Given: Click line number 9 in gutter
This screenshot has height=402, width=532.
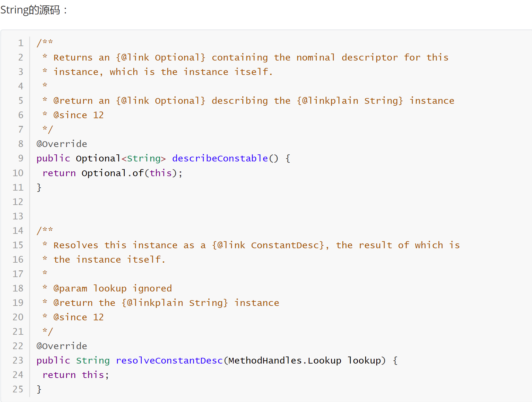Looking at the screenshot, I should pyautogui.click(x=21, y=158).
